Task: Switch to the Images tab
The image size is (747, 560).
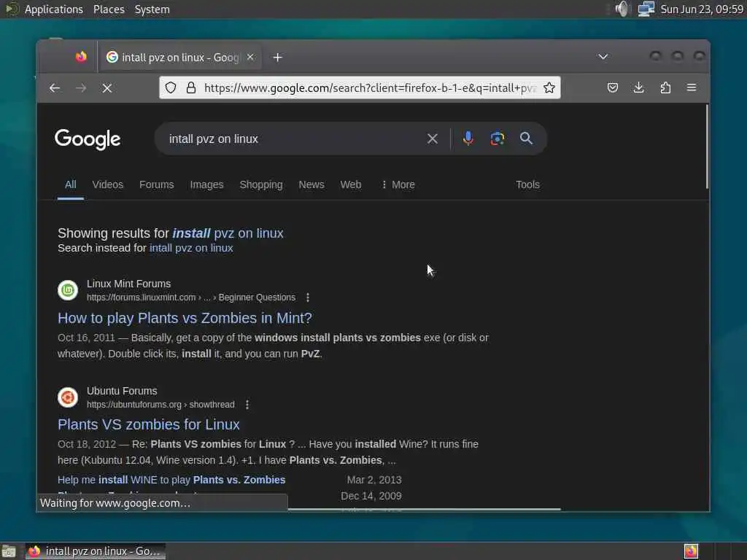Action: (x=206, y=184)
